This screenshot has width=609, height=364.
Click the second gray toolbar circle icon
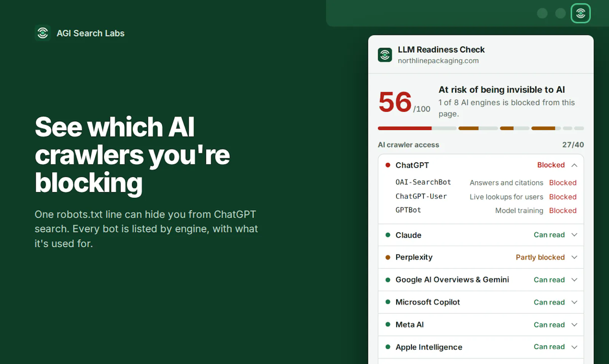coord(560,13)
